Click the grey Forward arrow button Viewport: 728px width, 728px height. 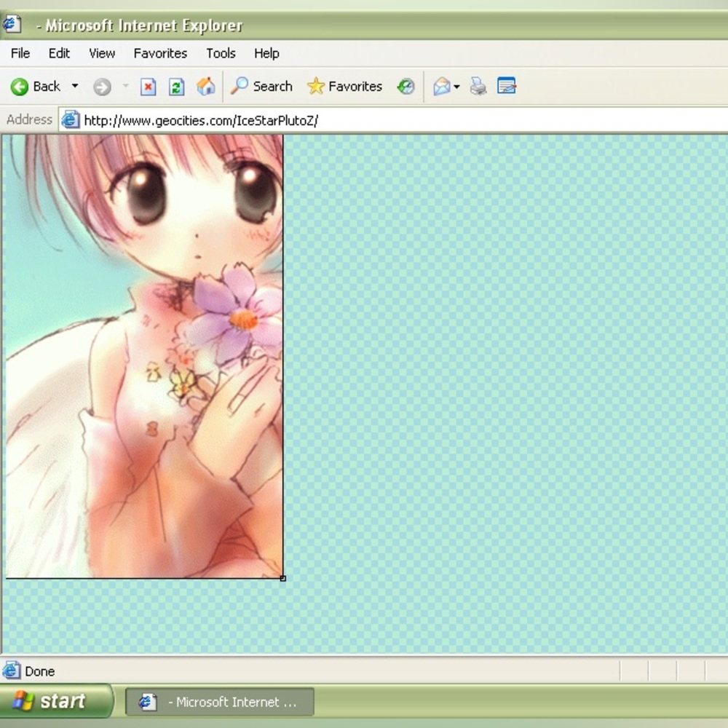102,87
